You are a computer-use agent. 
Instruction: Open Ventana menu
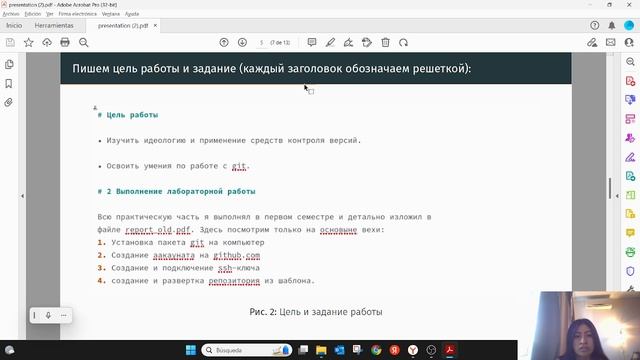[x=111, y=14]
